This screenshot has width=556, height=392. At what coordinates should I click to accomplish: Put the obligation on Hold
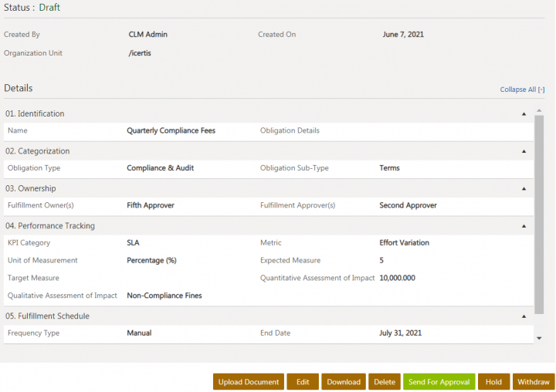coord(493,382)
